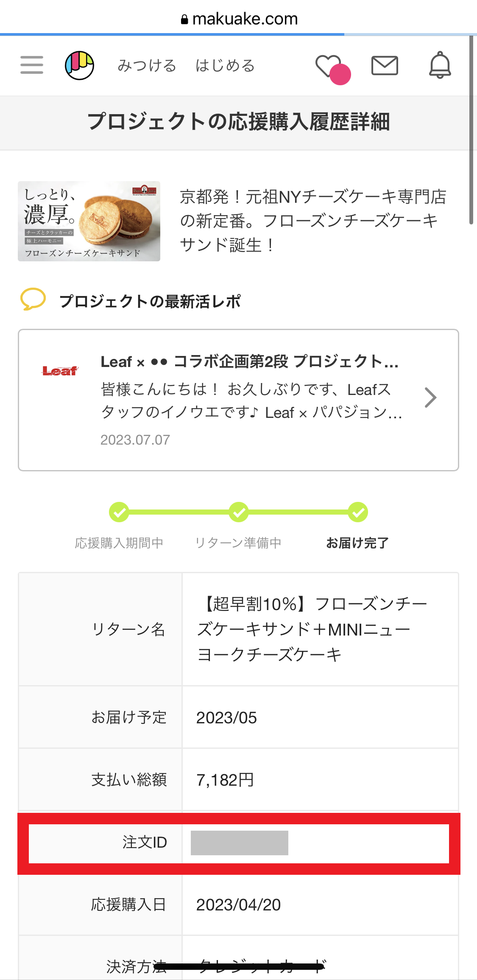Click the yellow speech bubble icon
Viewport: 477px width, 980px height.
[33, 299]
